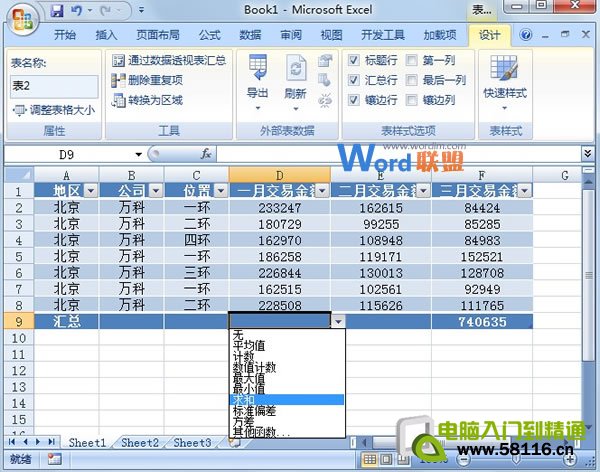The image size is (600, 472).
Task: Enable the First Column (第一列) checkbox
Action: pyautogui.click(x=411, y=60)
